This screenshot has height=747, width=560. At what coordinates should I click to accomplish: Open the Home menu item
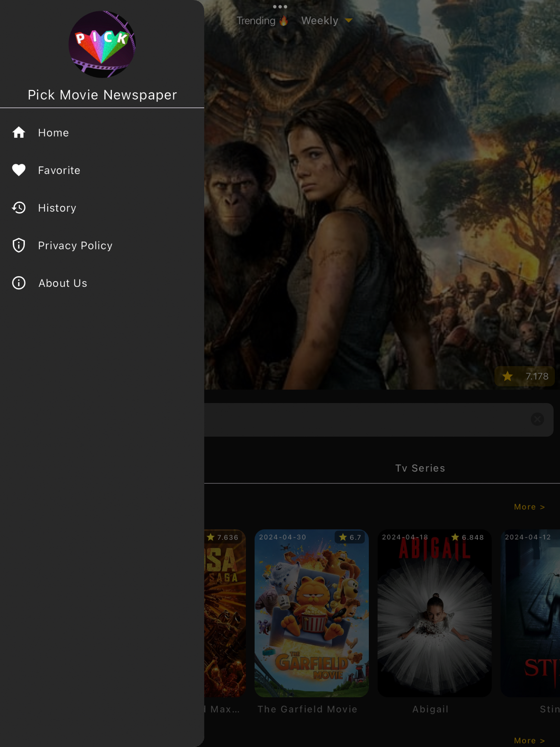click(102, 132)
